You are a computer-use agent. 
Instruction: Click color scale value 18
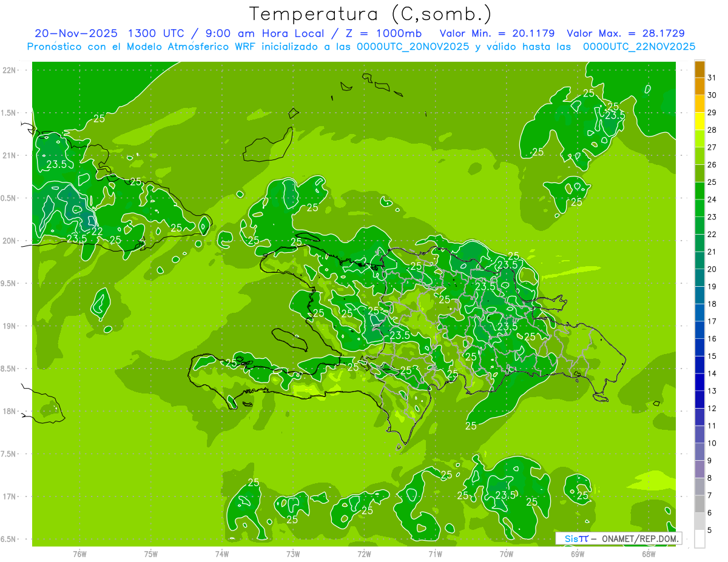[712, 304]
